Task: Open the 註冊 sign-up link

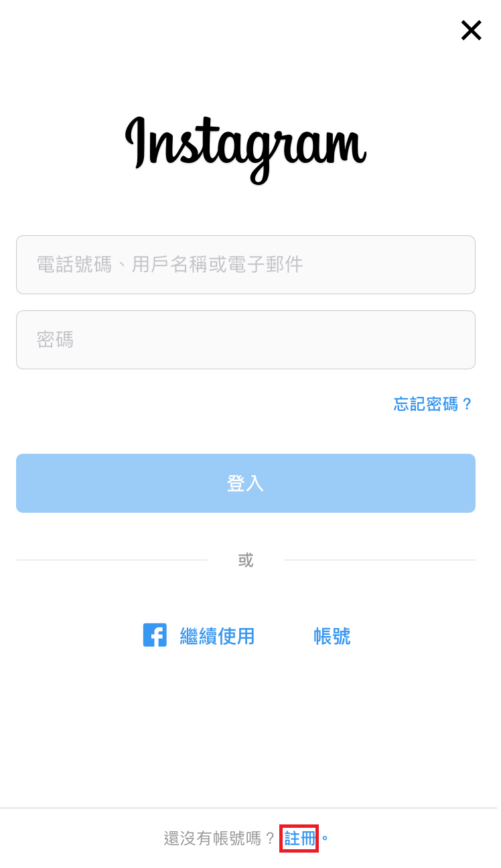Action: point(299,839)
